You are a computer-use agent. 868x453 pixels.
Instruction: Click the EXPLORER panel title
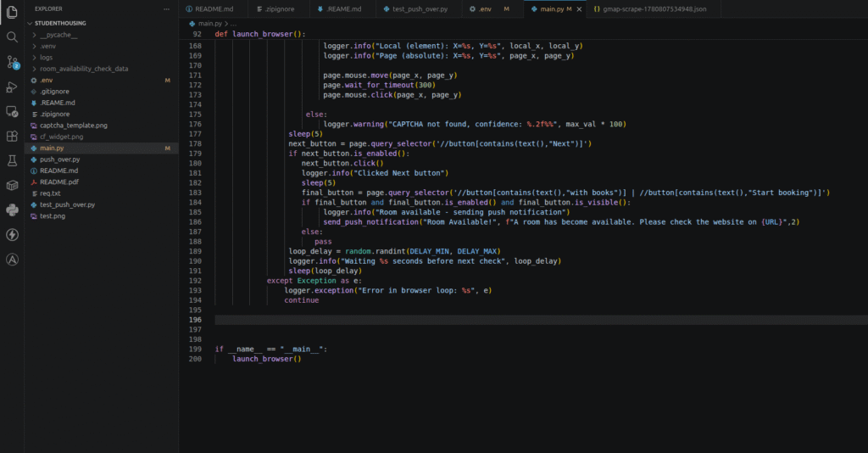(x=48, y=8)
